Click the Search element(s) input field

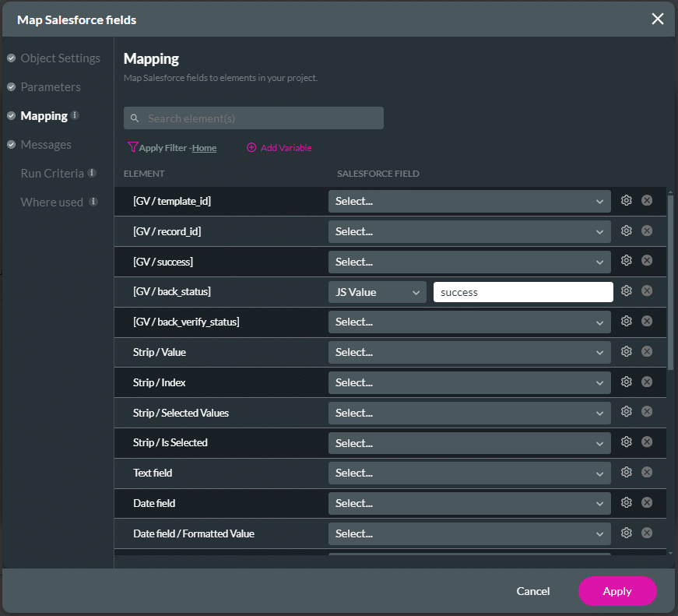254,118
